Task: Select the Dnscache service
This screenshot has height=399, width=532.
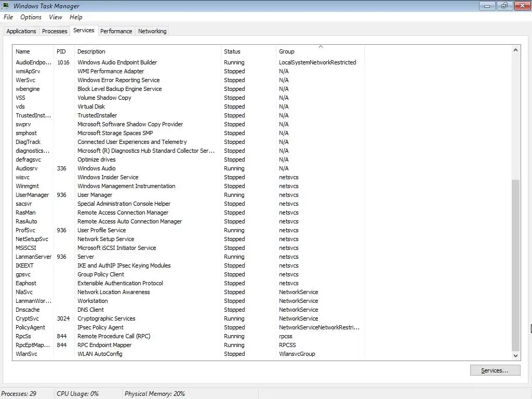Action: [189, 310]
